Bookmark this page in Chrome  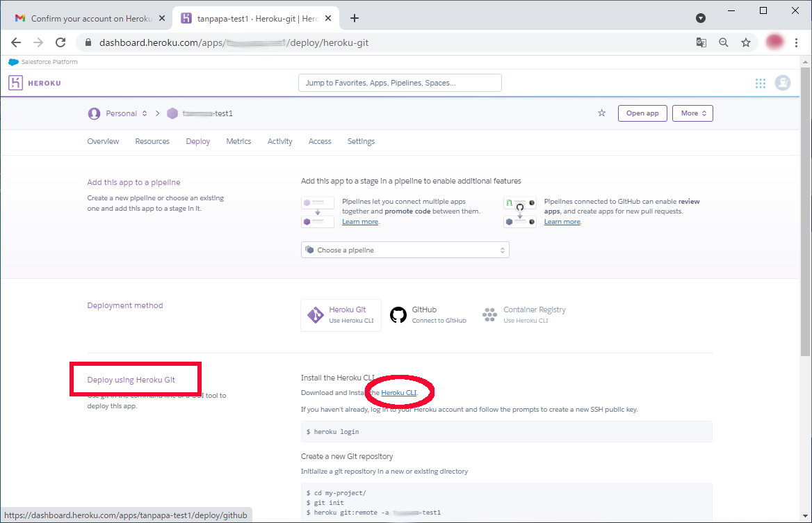tap(746, 42)
